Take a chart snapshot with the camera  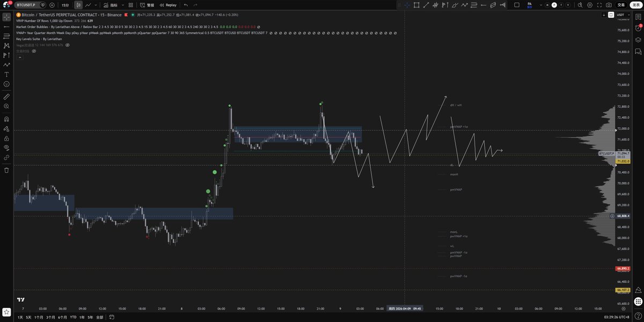(609, 5)
